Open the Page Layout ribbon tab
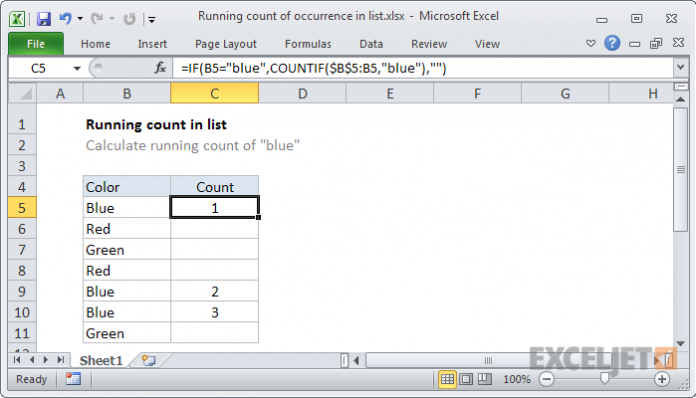 (225, 44)
